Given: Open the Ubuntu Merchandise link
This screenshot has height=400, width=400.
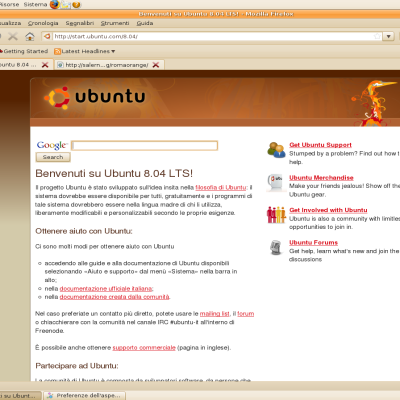Looking at the screenshot, I should pyautogui.click(x=321, y=178).
